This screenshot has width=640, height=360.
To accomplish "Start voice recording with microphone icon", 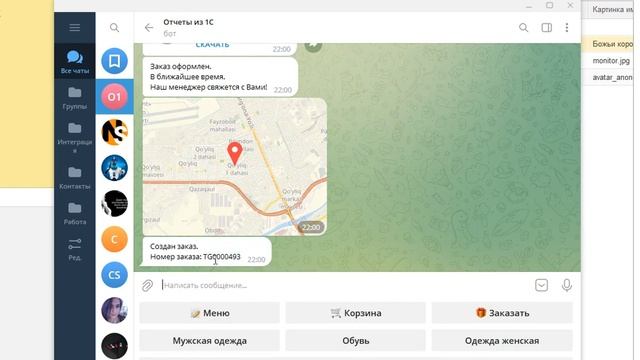I will pos(567,285).
